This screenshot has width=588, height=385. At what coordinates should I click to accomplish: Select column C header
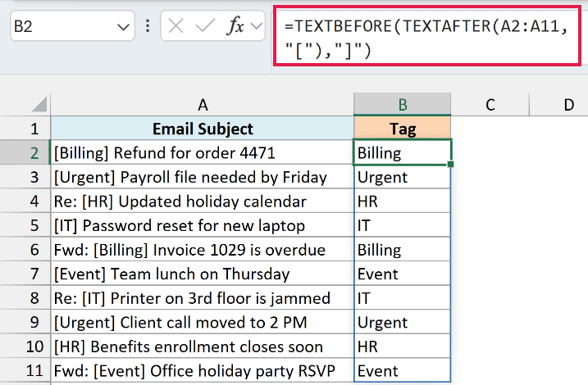click(490, 105)
